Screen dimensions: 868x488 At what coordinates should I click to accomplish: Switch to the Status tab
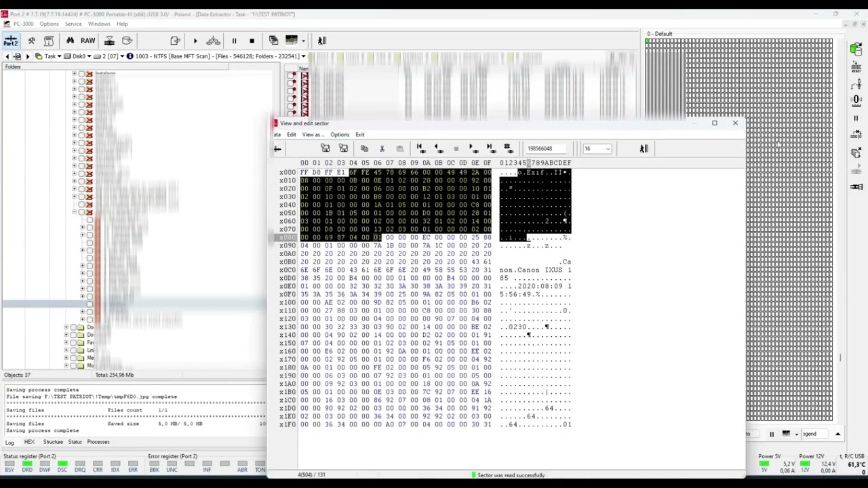click(75, 442)
